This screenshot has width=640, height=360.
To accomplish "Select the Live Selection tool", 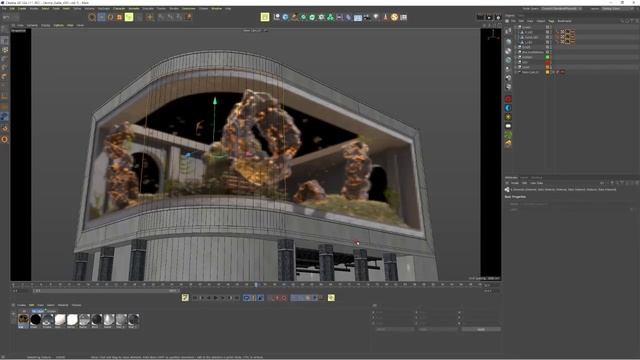I will pos(92,17).
